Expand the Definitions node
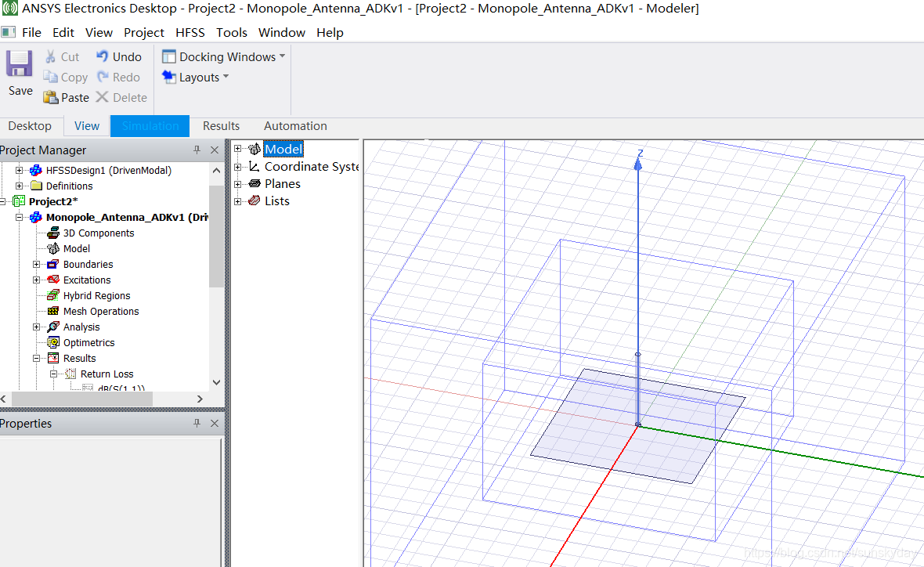Viewport: 924px width, 567px height. click(x=19, y=186)
